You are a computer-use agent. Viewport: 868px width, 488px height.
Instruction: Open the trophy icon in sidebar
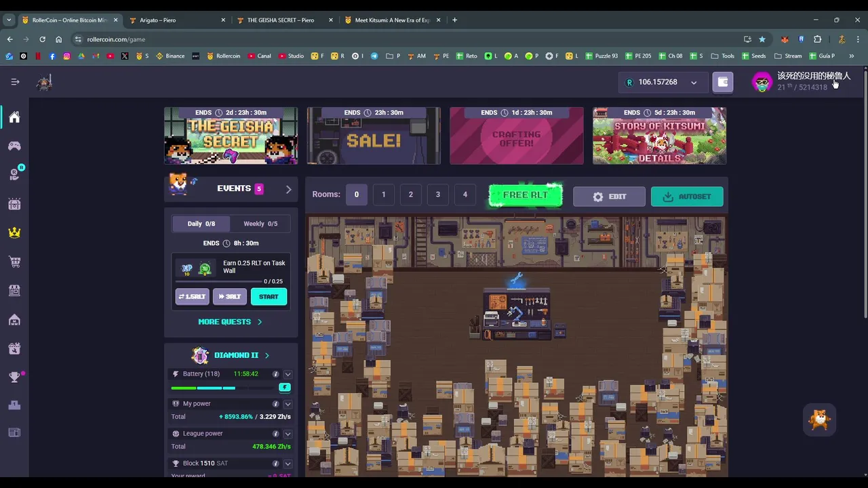click(x=14, y=378)
